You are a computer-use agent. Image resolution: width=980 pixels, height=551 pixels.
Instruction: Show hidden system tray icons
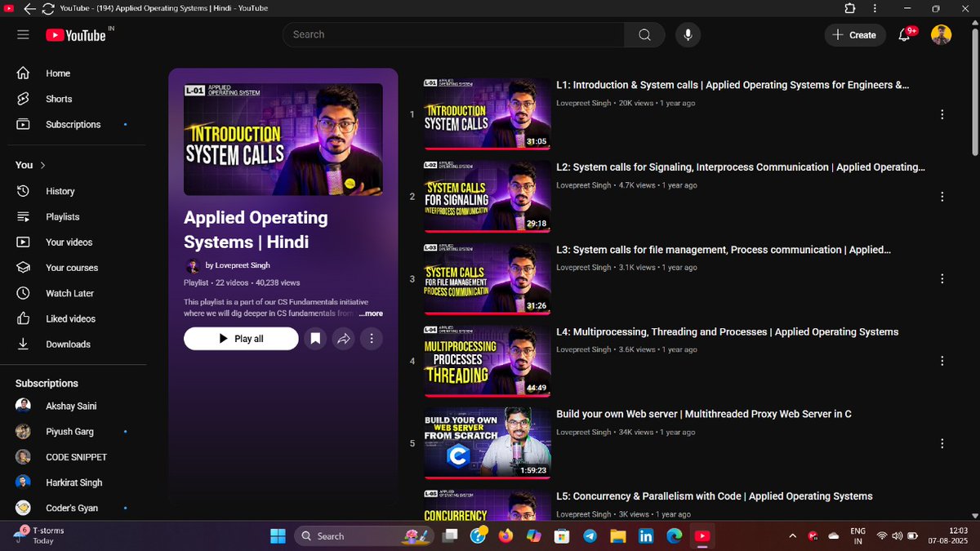click(792, 535)
